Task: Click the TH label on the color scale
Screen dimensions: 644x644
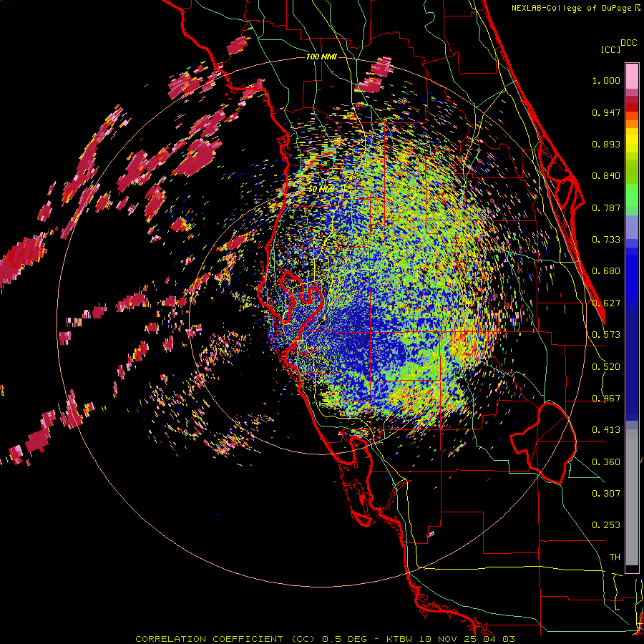Action: [x=615, y=557]
